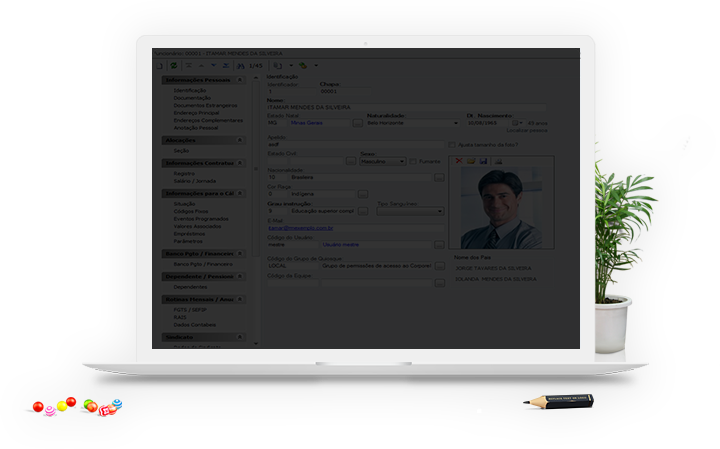Open FGTS / SEFIP in the sidebar
This screenshot has width=720, height=449.
[190, 310]
